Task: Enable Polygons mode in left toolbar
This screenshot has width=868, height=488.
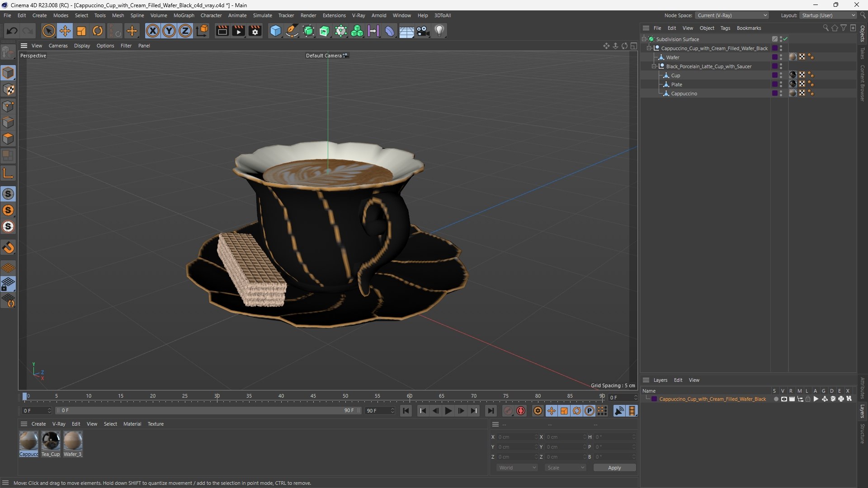Action: click(8, 139)
